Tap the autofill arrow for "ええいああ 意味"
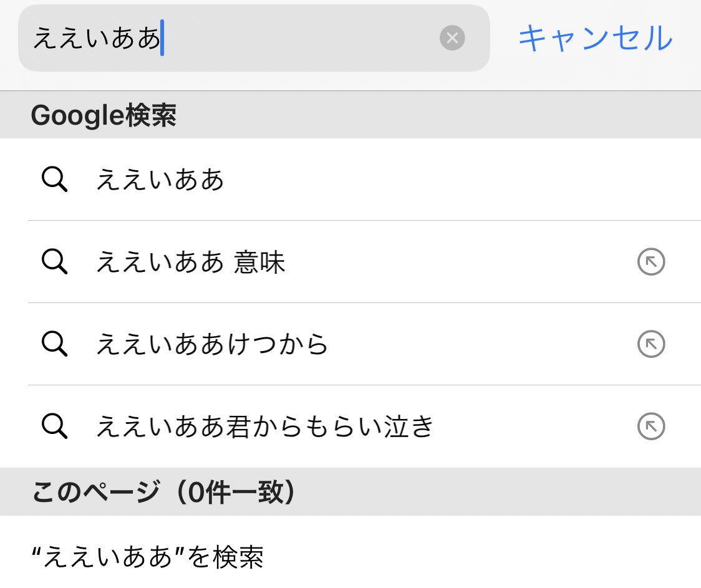This screenshot has width=701, height=588. 650,262
